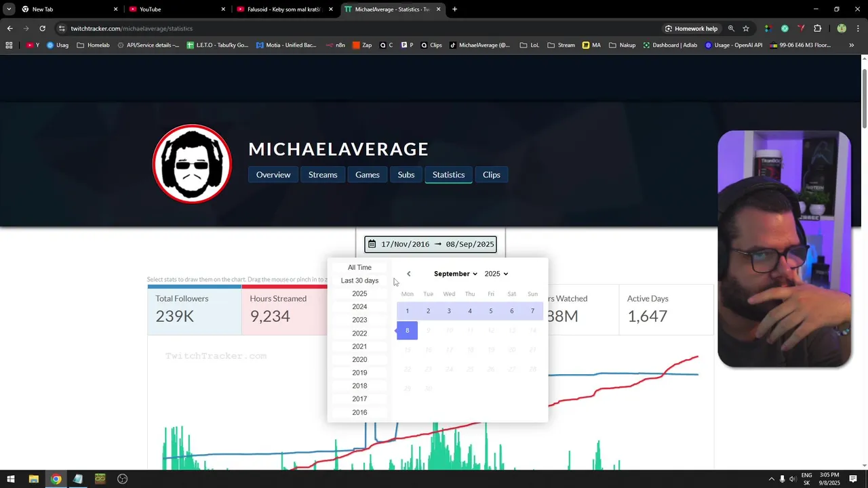Click the Homework help button
Screen dimensions: 868x488
(x=691, y=28)
